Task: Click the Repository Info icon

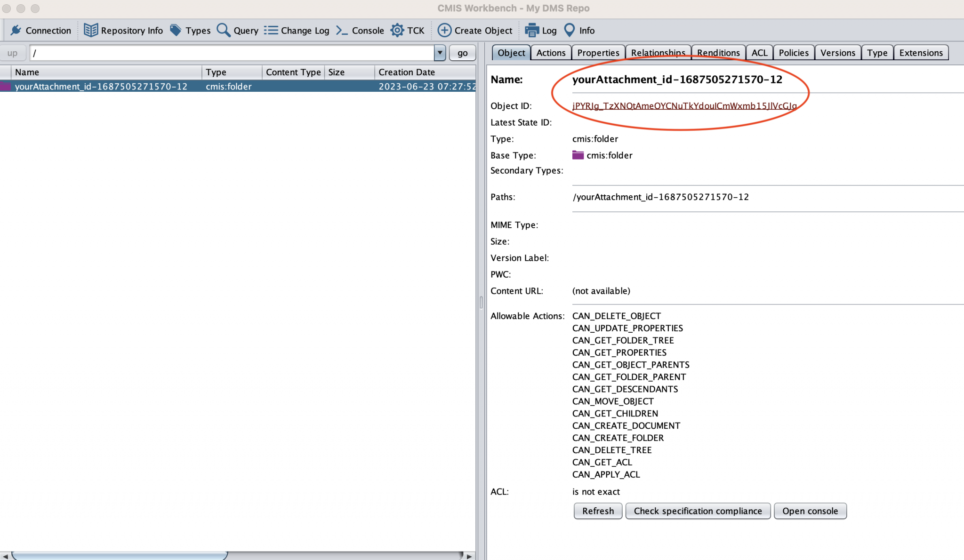Action: click(x=123, y=30)
